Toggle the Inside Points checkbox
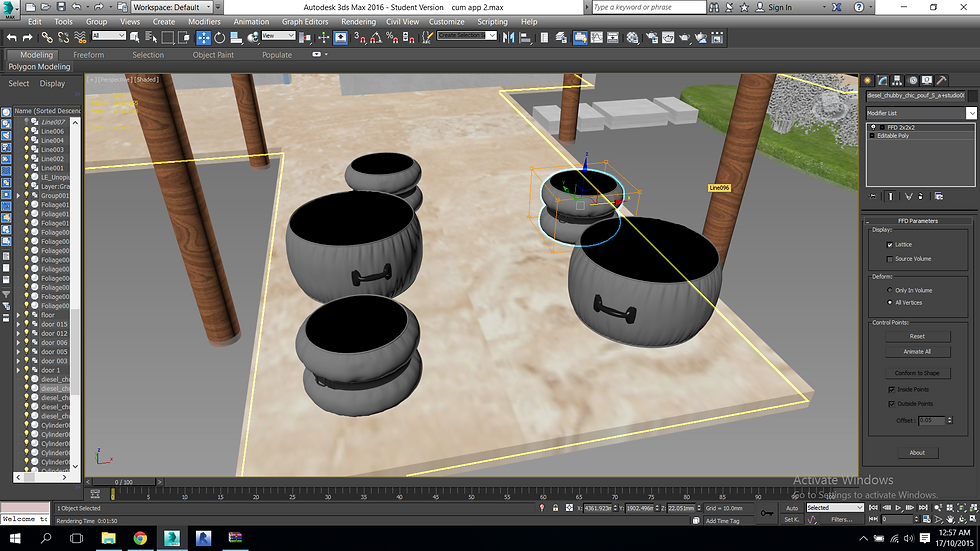Viewport: 980px width, 551px height. [891, 389]
